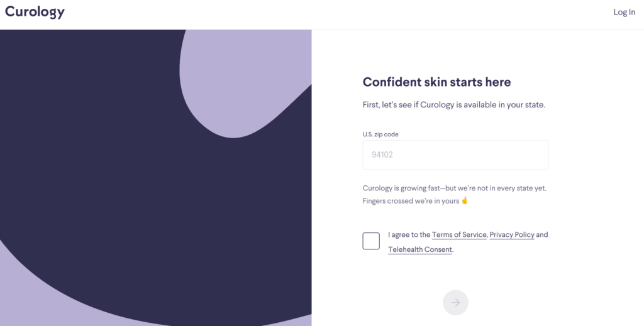Click the "available in your state" subtitle
Viewport: 644px width, 326px height.
454,104
